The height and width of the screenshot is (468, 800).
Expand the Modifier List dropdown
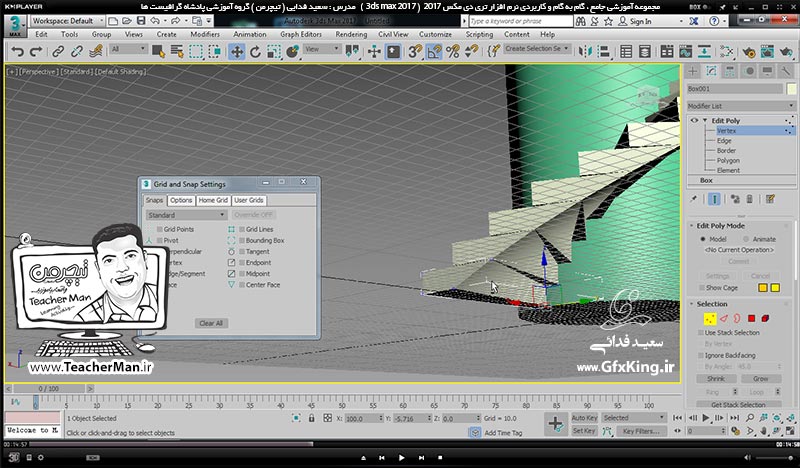[741, 106]
